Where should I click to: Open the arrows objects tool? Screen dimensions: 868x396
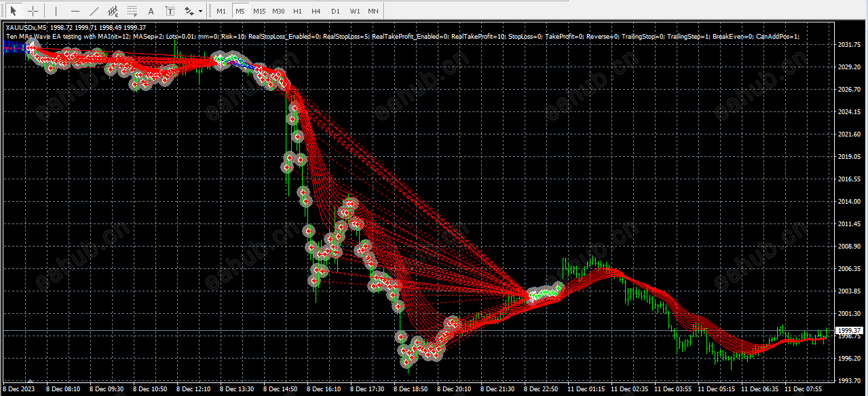(x=189, y=11)
